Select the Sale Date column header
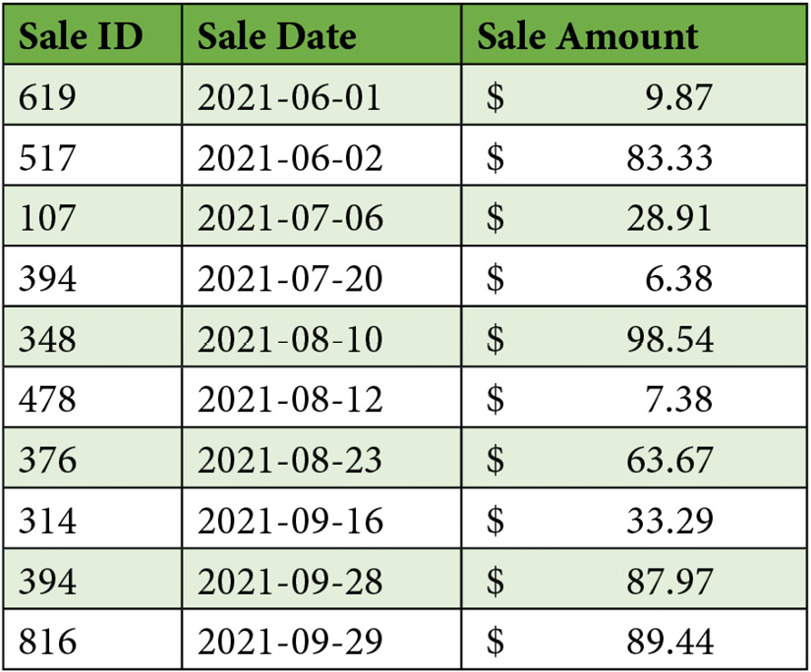 click(x=276, y=36)
